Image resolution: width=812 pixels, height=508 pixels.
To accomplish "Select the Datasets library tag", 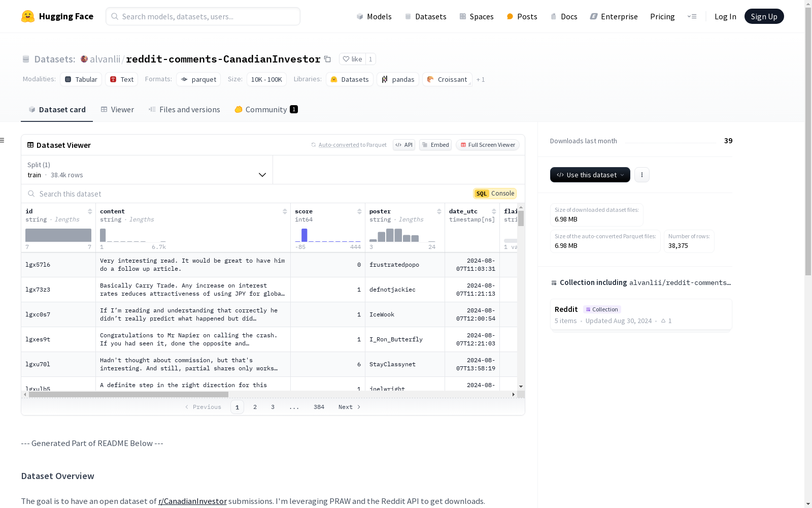I will [350, 79].
